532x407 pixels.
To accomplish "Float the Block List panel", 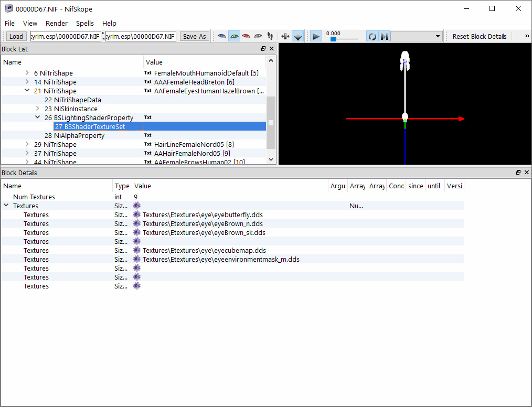I will 263,49.
